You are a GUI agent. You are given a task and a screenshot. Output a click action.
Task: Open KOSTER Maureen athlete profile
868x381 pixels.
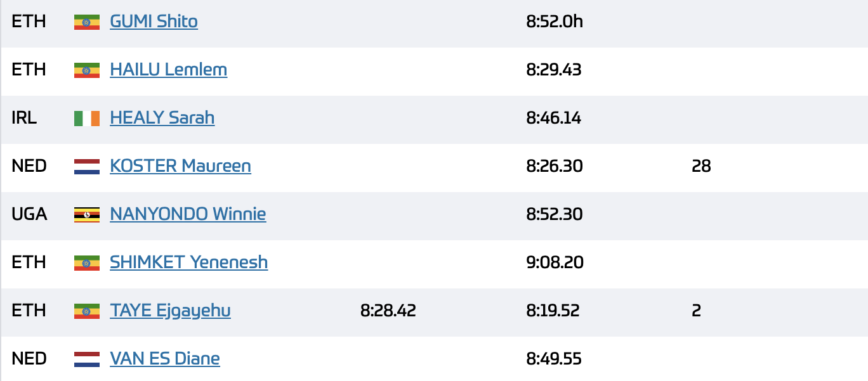point(180,166)
